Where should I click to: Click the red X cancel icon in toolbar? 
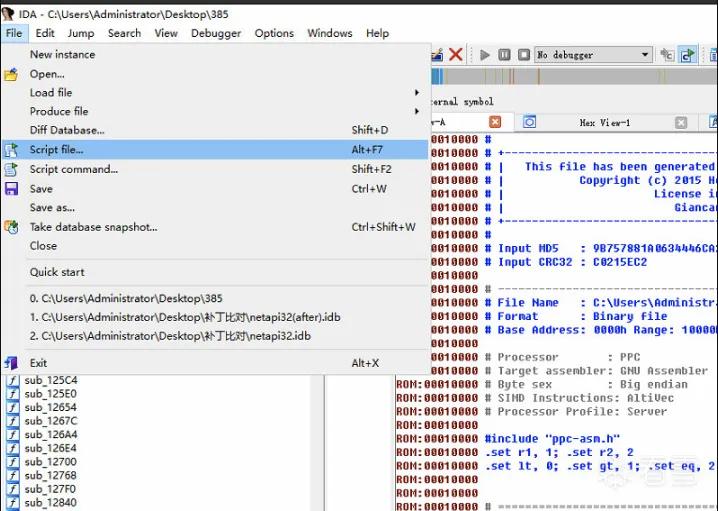point(456,55)
